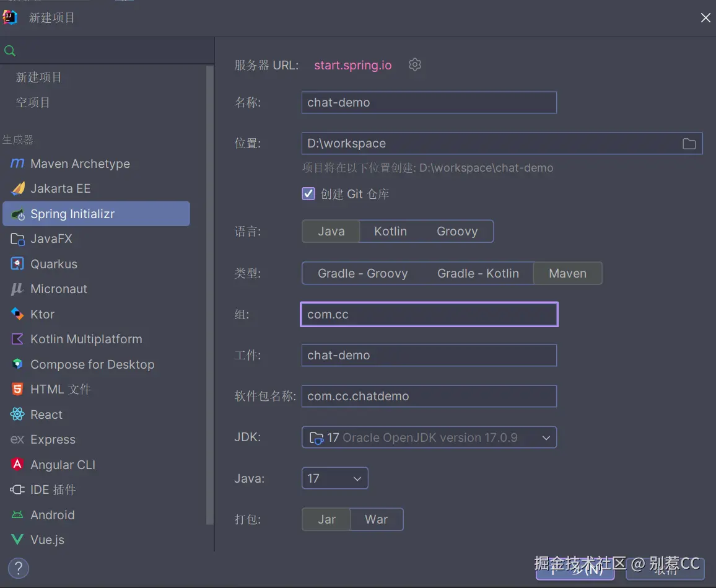Select the Vue.js generator label
This screenshot has width=716, height=588.
click(47, 540)
